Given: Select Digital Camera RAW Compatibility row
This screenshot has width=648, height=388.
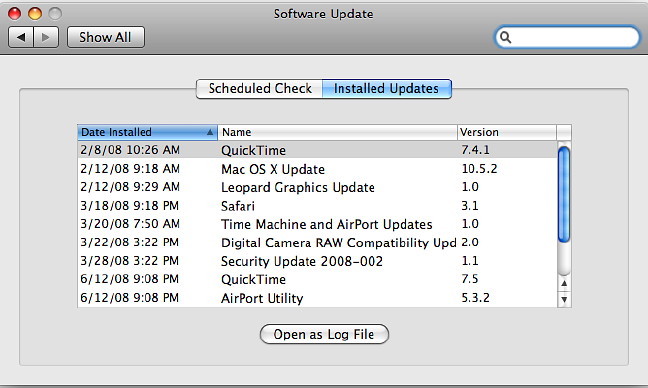Looking at the screenshot, I should coord(317,243).
